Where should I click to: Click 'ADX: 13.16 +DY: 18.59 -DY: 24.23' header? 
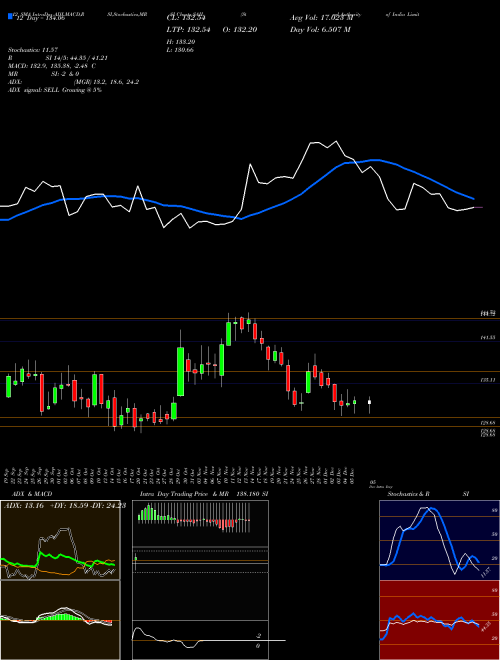coord(65,506)
